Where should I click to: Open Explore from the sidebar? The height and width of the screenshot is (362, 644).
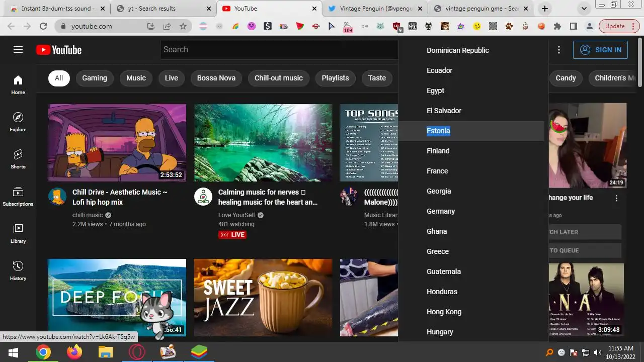click(18, 122)
